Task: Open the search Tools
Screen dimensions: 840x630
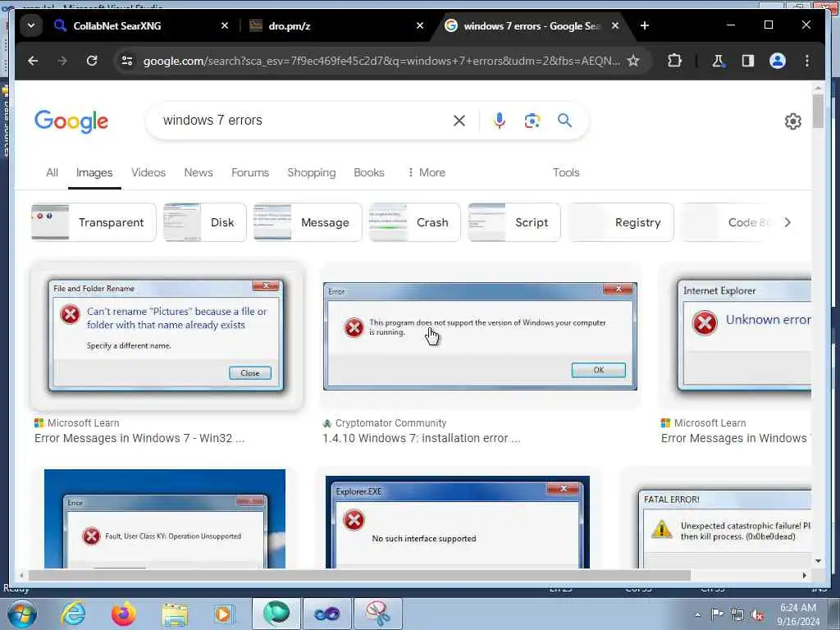Action: point(566,172)
